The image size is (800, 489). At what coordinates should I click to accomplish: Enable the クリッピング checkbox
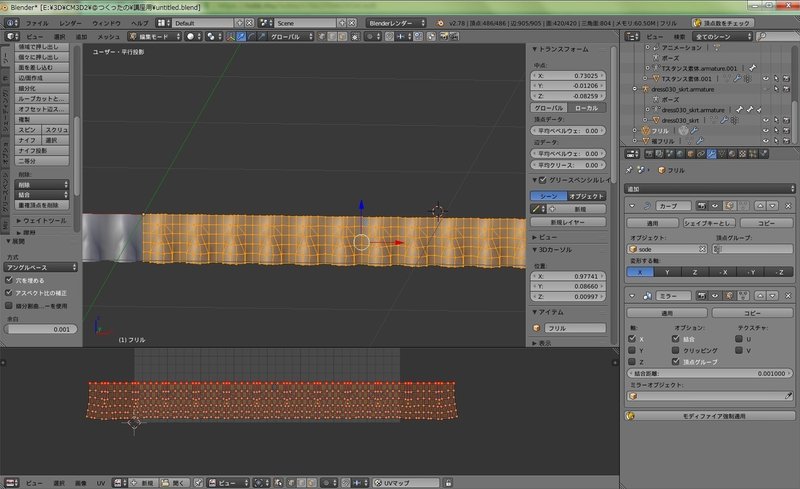(x=676, y=350)
